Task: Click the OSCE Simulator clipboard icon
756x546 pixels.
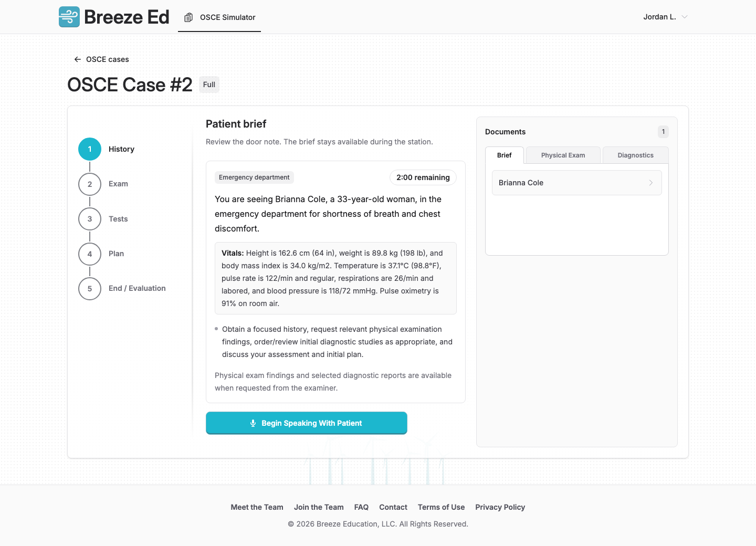Action: click(188, 17)
